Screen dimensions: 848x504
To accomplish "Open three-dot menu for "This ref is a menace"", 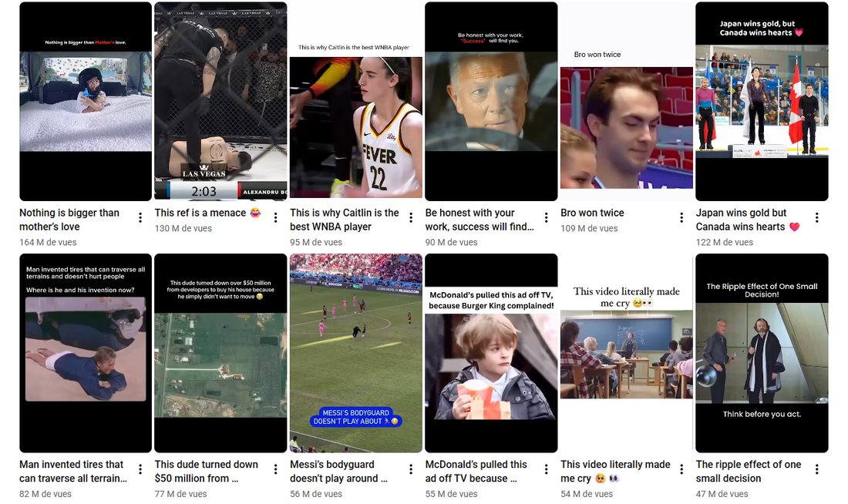I will [x=275, y=218].
